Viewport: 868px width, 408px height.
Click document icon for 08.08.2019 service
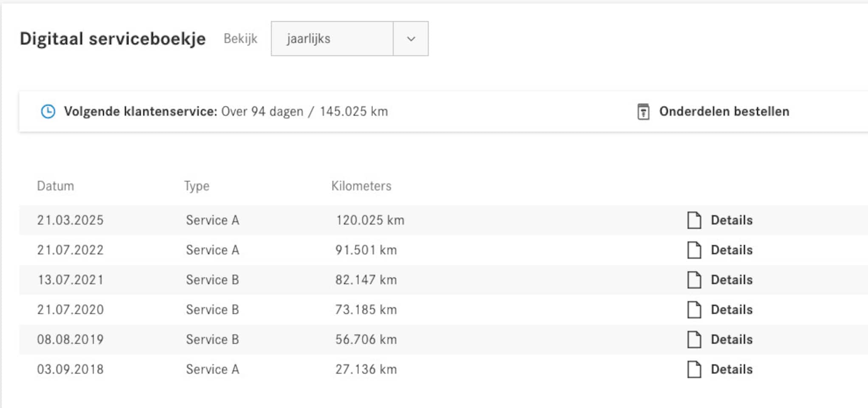click(x=694, y=340)
